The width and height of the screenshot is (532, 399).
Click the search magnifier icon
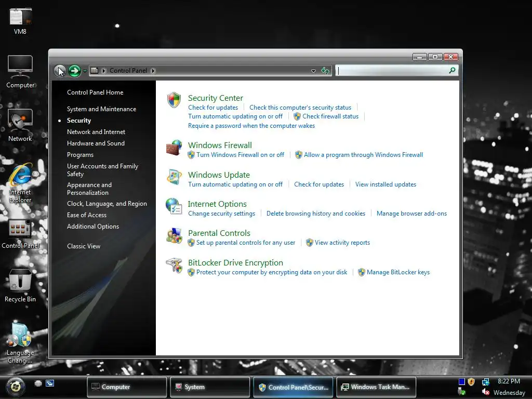[x=452, y=70]
